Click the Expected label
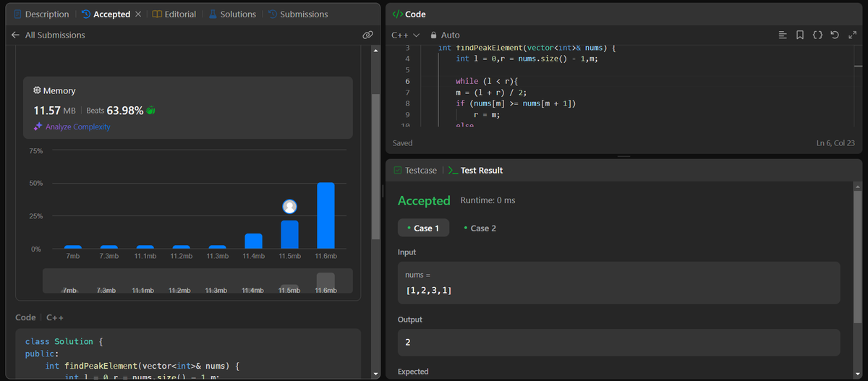This screenshot has width=868, height=381. click(413, 372)
